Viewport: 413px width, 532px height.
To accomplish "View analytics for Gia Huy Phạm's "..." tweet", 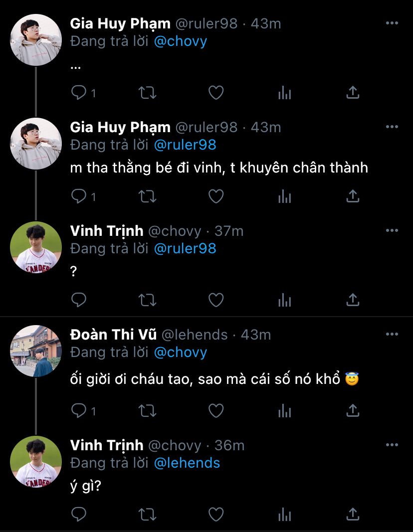I will (x=284, y=93).
